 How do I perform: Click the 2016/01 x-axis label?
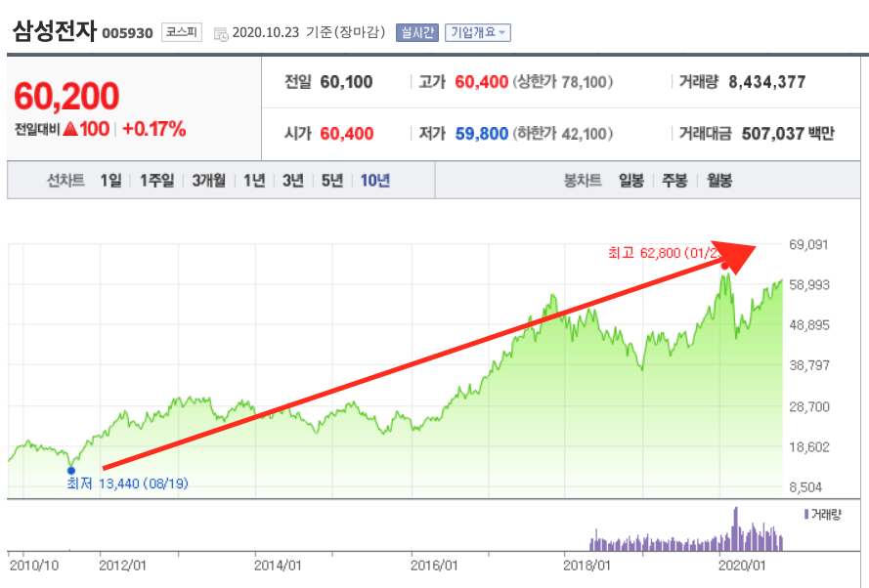(x=434, y=566)
